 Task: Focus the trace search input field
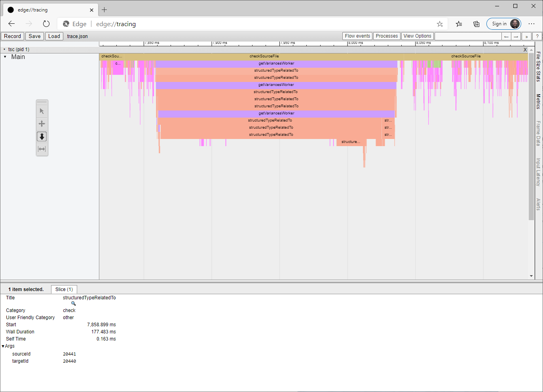[x=468, y=36]
